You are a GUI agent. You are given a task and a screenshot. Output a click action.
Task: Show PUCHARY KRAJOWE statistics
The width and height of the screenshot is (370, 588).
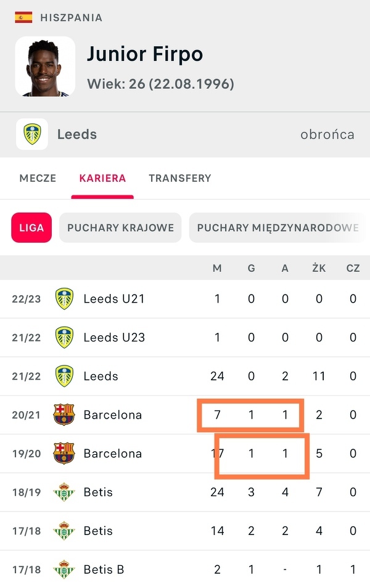(120, 227)
